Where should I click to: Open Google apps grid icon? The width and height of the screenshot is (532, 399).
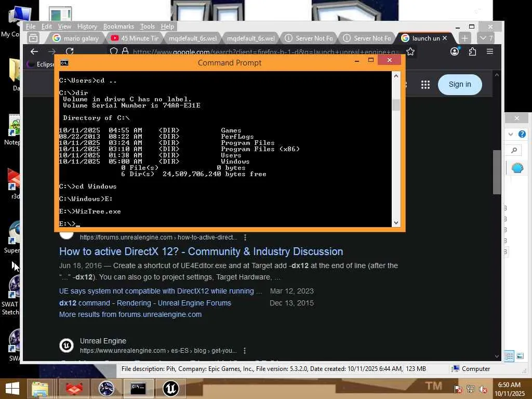pyautogui.click(x=425, y=85)
